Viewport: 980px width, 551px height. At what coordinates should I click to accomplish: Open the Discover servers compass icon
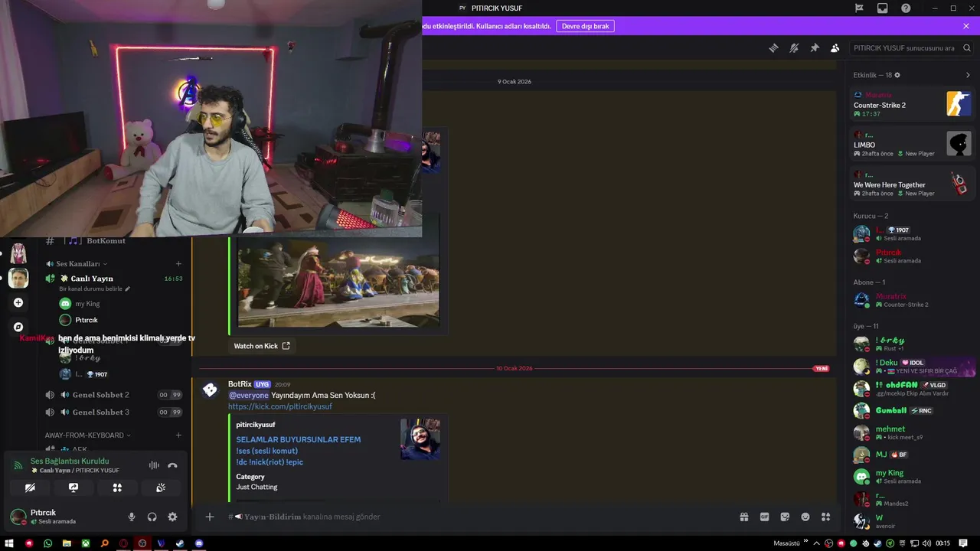pyautogui.click(x=18, y=327)
